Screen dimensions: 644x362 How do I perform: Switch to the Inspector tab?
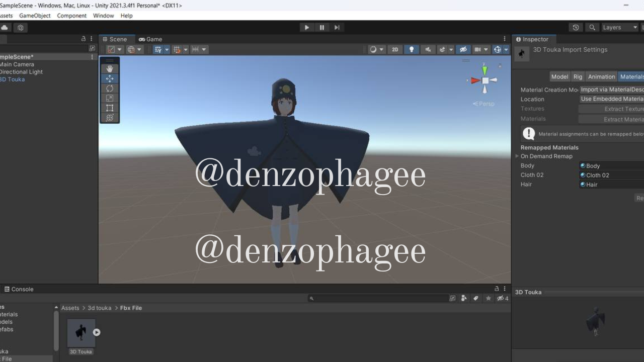pos(532,39)
